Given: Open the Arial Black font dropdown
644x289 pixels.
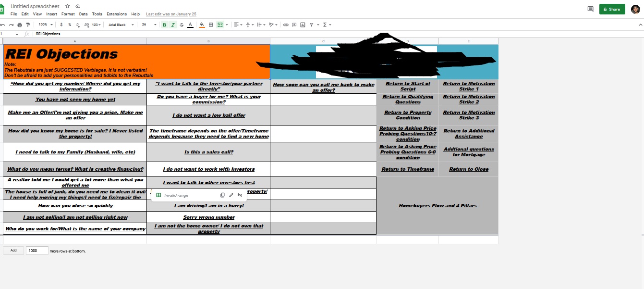Looking at the screenshot, I should [x=121, y=25].
